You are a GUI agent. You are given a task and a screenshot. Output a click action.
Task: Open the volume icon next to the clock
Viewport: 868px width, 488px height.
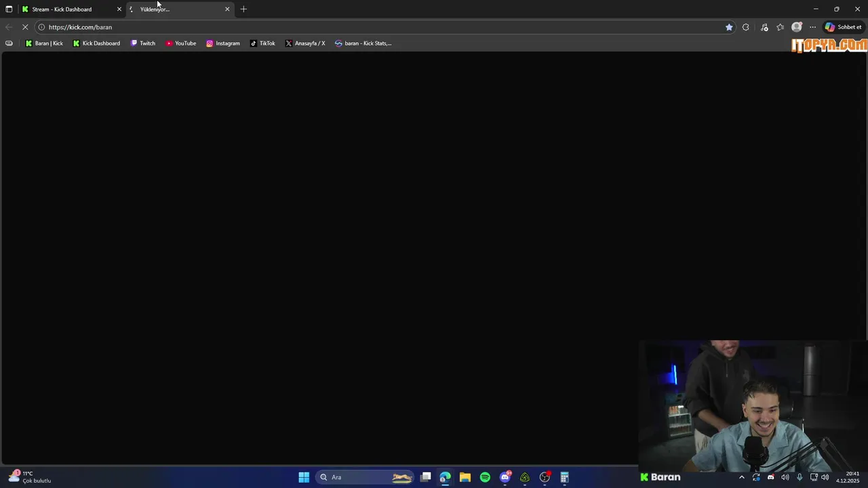(825, 477)
